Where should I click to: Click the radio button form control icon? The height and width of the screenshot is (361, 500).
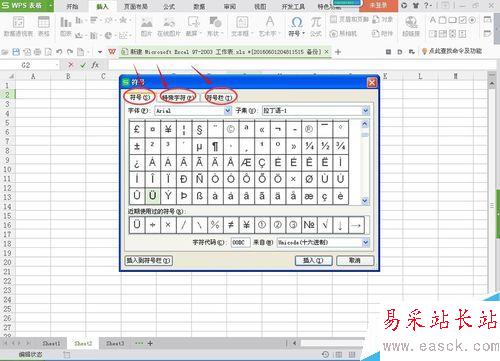click(x=472, y=20)
